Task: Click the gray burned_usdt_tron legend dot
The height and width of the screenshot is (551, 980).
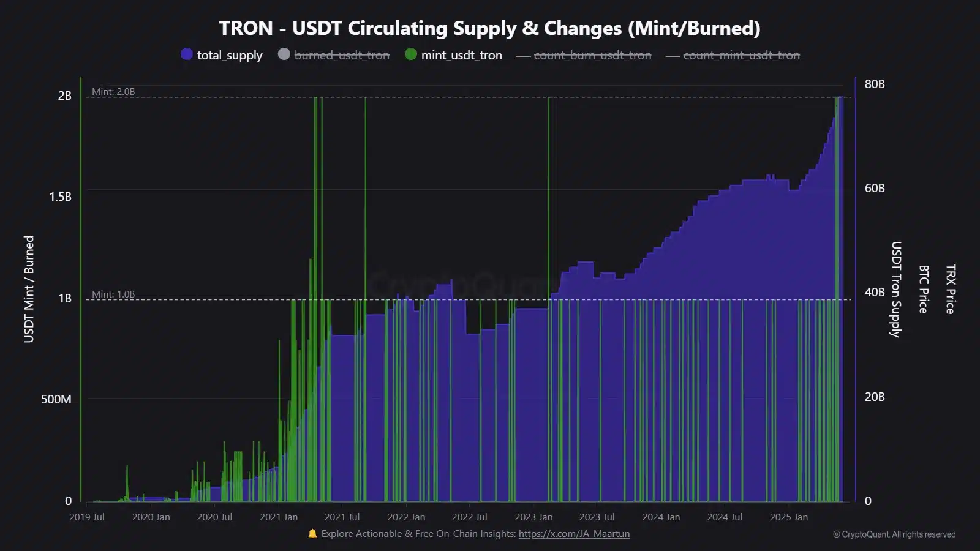Action: pyautogui.click(x=284, y=54)
